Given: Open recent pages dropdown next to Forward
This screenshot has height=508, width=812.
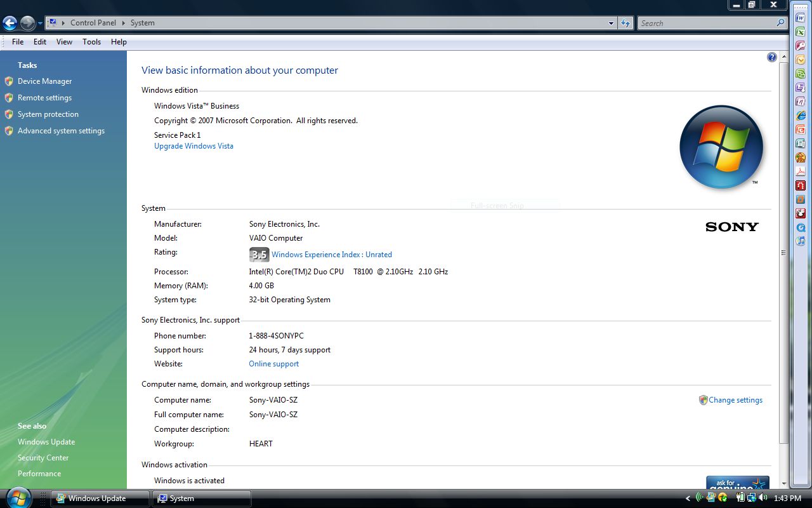Looking at the screenshot, I should pos(40,23).
